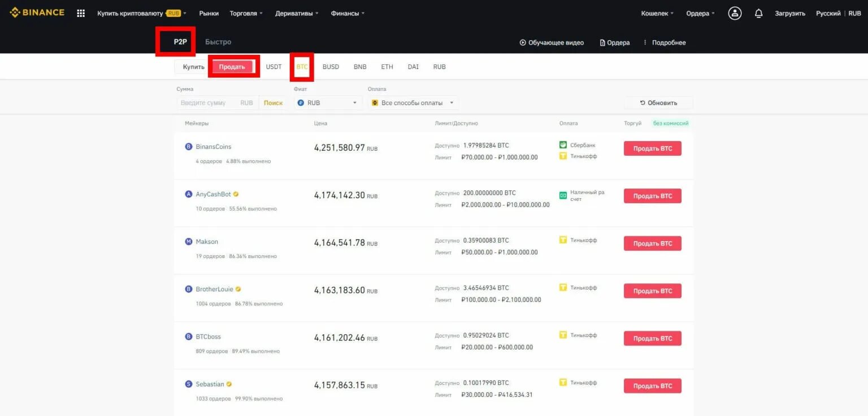Open the Фиат RUB dropdown
Image resolution: width=868 pixels, height=416 pixels.
(x=328, y=103)
